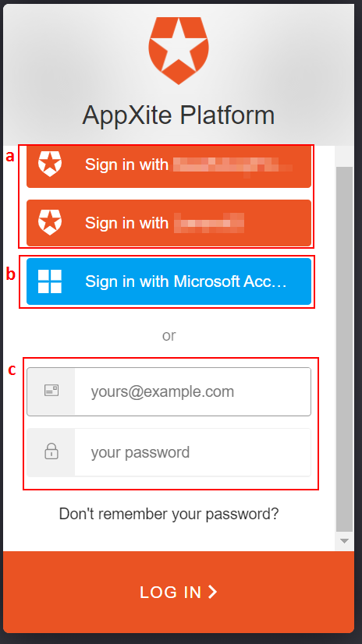Click the red annotation letter "c"

tap(12, 370)
